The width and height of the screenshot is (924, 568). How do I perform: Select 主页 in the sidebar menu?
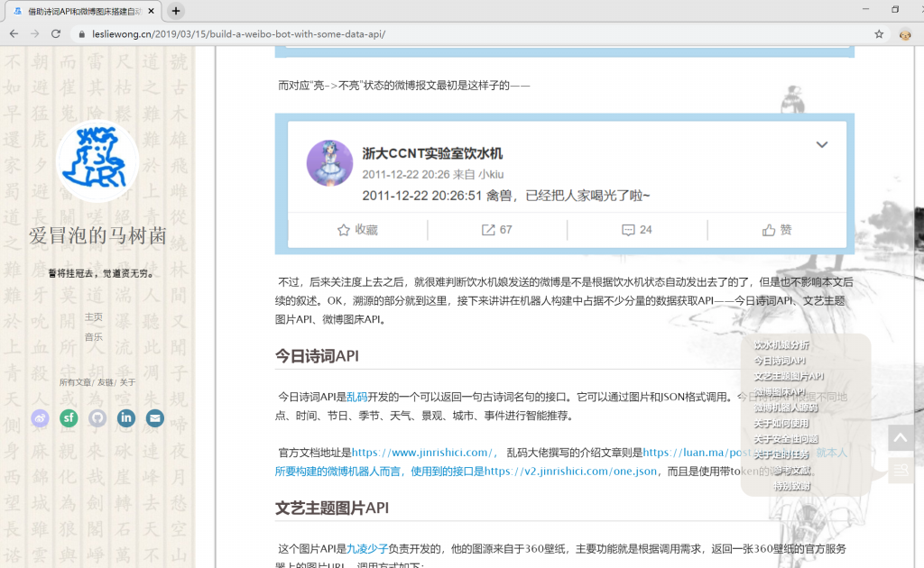click(x=94, y=317)
